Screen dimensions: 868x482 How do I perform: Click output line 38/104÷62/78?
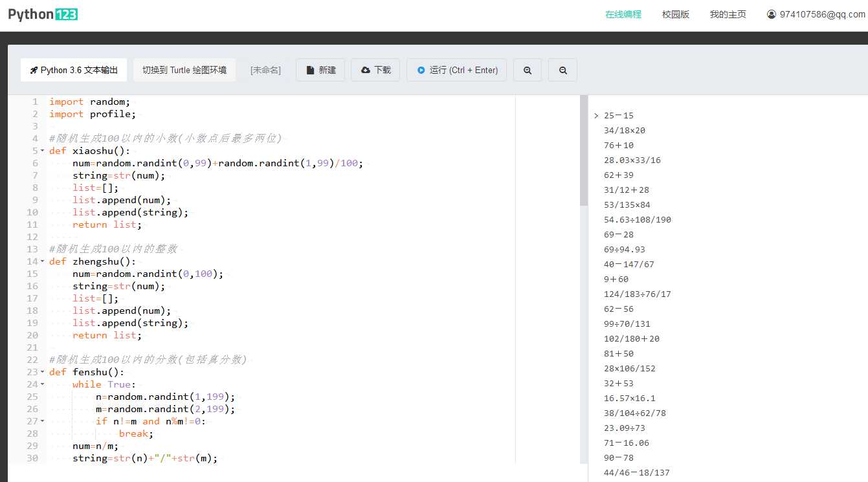(635, 413)
